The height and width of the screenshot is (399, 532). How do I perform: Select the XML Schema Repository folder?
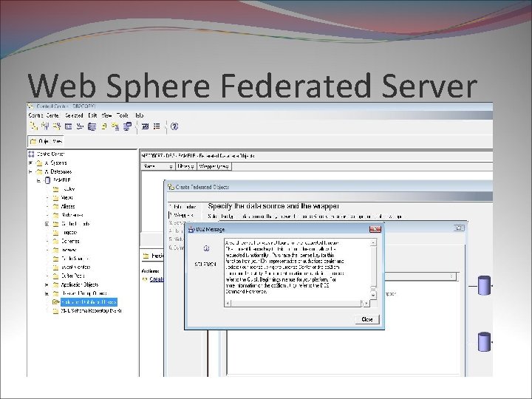[x=91, y=311]
